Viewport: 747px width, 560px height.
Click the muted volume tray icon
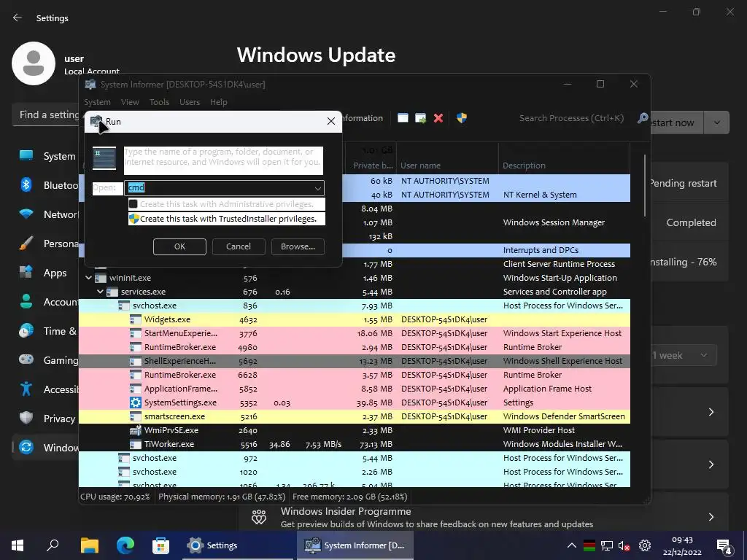pos(624,545)
